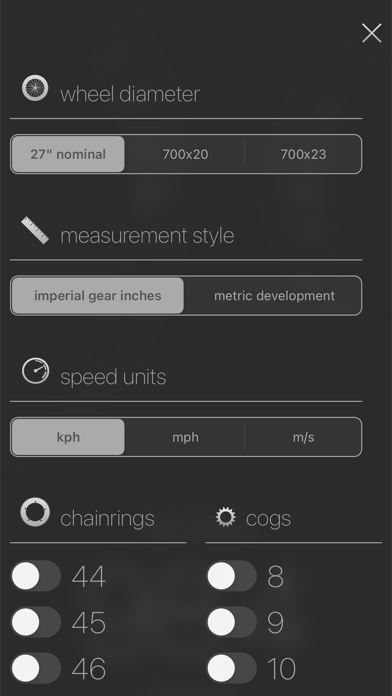The image size is (392, 696).
Task: Click the chainring icon next to chainrings
Action: point(35,512)
